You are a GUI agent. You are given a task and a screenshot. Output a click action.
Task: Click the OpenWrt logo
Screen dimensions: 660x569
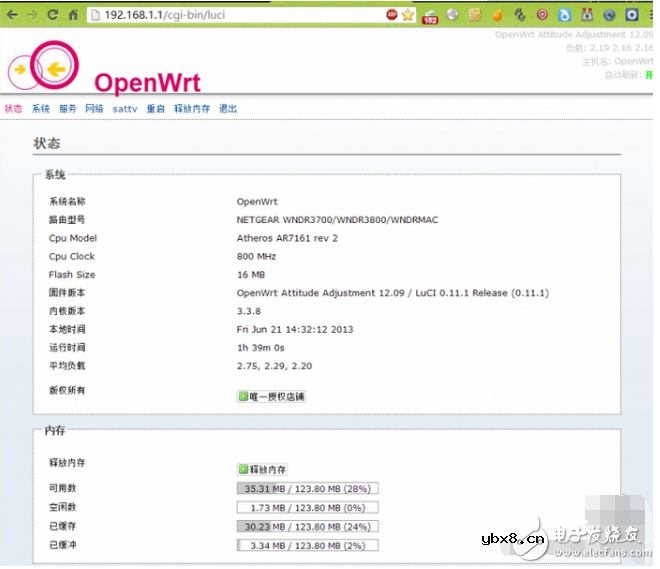point(42,68)
